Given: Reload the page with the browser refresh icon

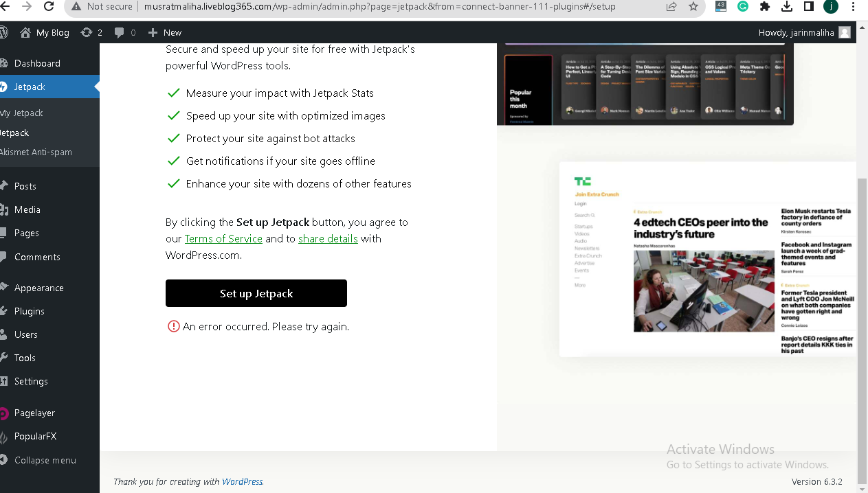Looking at the screenshot, I should pyautogui.click(x=49, y=6).
